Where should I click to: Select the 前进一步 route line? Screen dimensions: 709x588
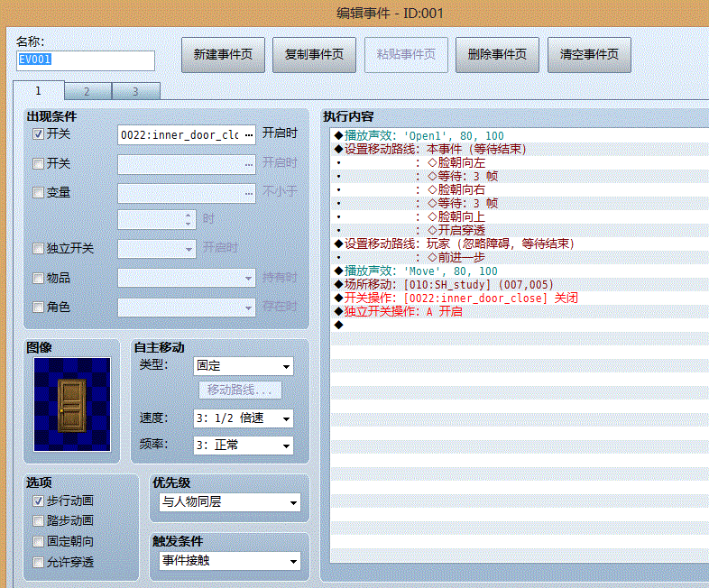tap(520, 258)
